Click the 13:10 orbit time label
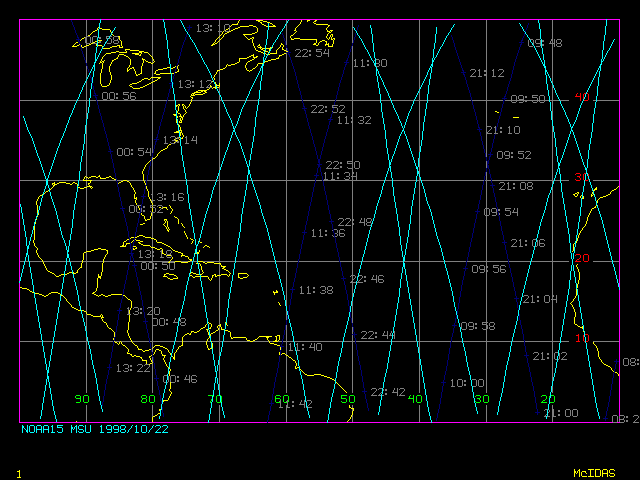 click(213, 28)
